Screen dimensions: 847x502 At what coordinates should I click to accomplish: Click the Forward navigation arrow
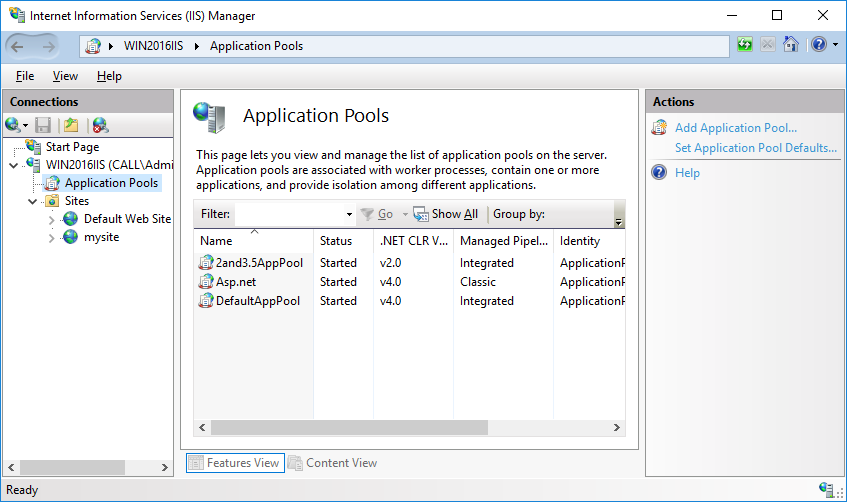[x=49, y=46]
